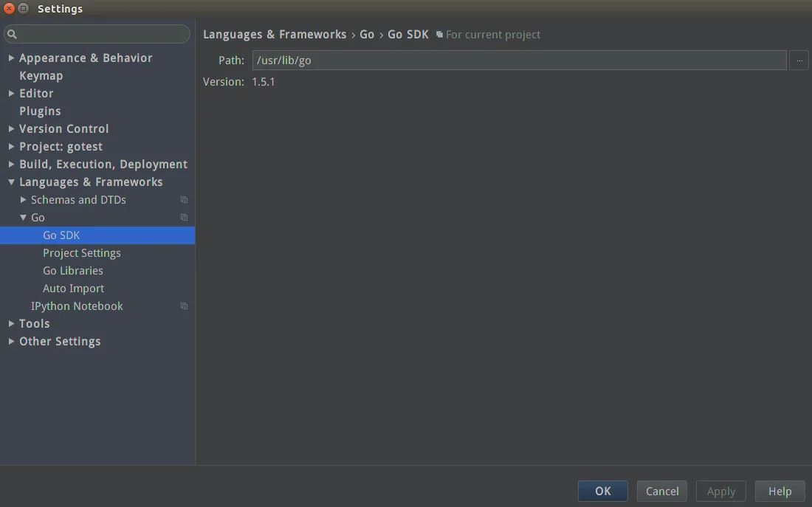The width and height of the screenshot is (812, 507).
Task: Click the search magnifier icon in settings
Action: pos(12,34)
